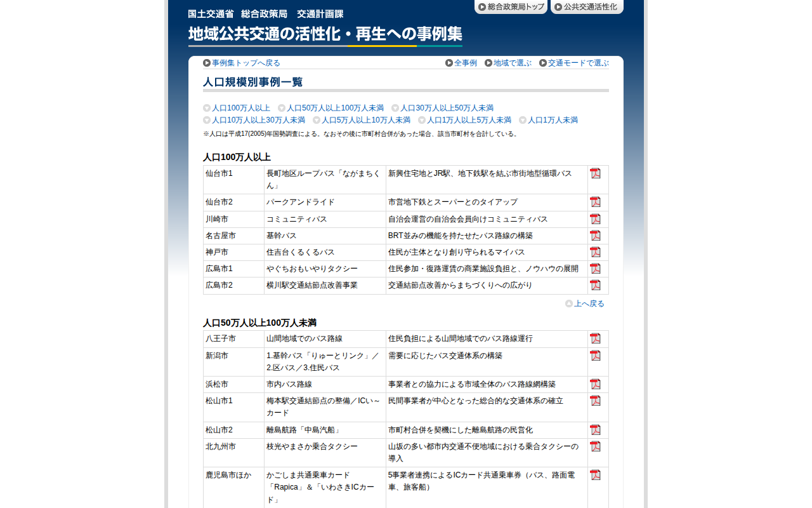812x508 pixels.
Task: Open PDF for 松山市2 中島汽船 row
Action: click(595, 430)
